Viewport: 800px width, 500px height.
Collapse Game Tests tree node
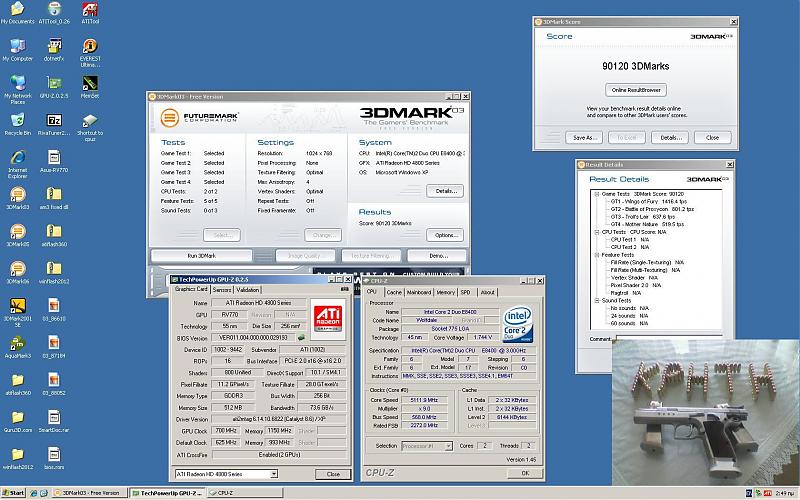596,194
